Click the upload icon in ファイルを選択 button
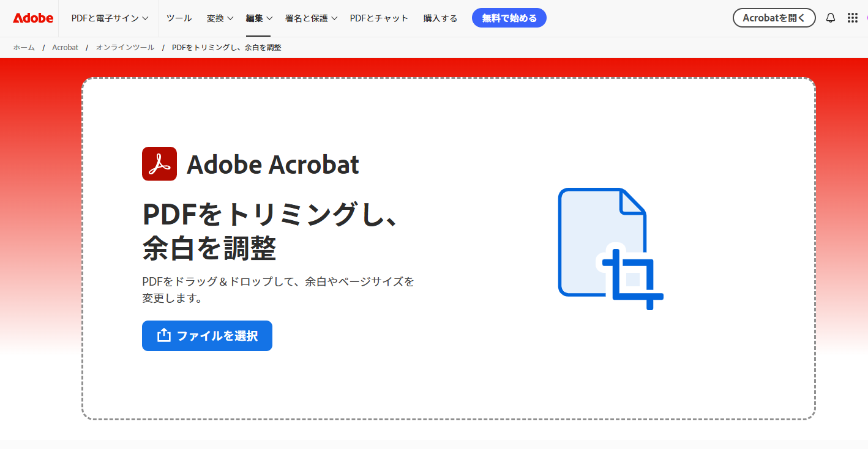This screenshot has width=868, height=449. pos(163,335)
